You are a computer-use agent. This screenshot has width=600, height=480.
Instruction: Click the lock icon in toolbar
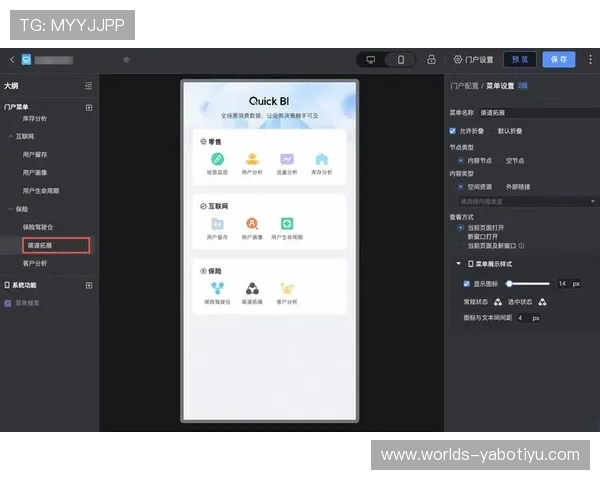(x=431, y=60)
